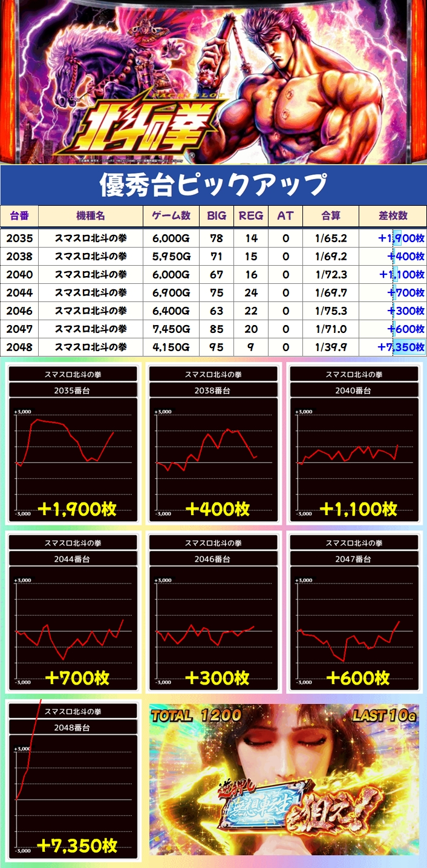Open the 2046番台 slump graph card
This screenshot has width=427, height=868.
(213, 612)
